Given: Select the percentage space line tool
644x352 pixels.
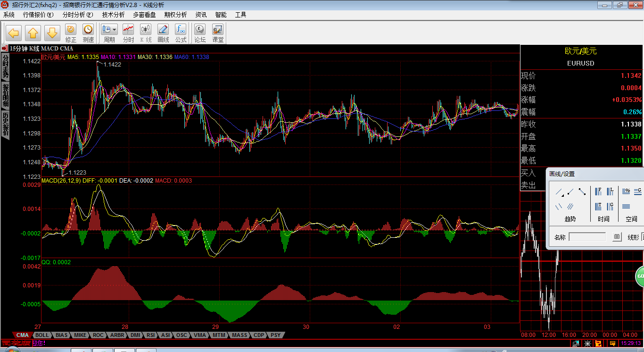Looking at the screenshot, I should [626, 192].
